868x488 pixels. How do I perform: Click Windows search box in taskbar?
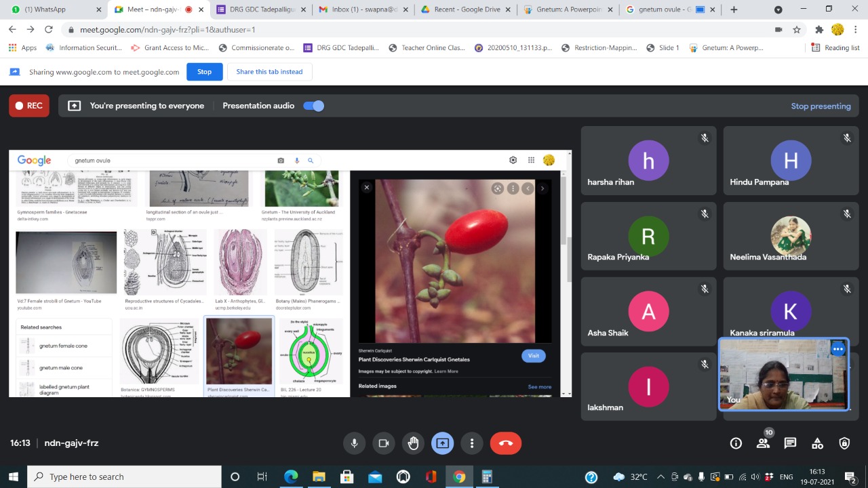(124, 476)
